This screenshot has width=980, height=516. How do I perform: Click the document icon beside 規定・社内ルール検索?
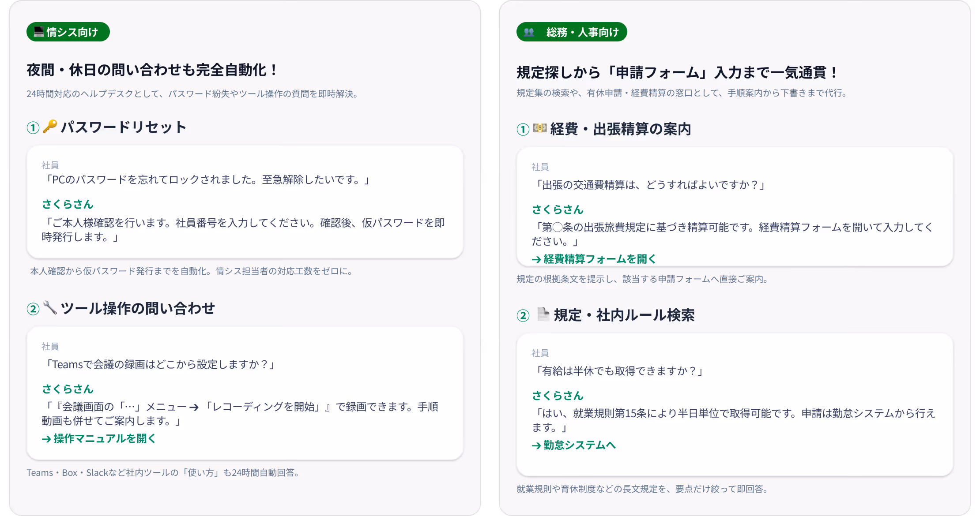(x=543, y=314)
